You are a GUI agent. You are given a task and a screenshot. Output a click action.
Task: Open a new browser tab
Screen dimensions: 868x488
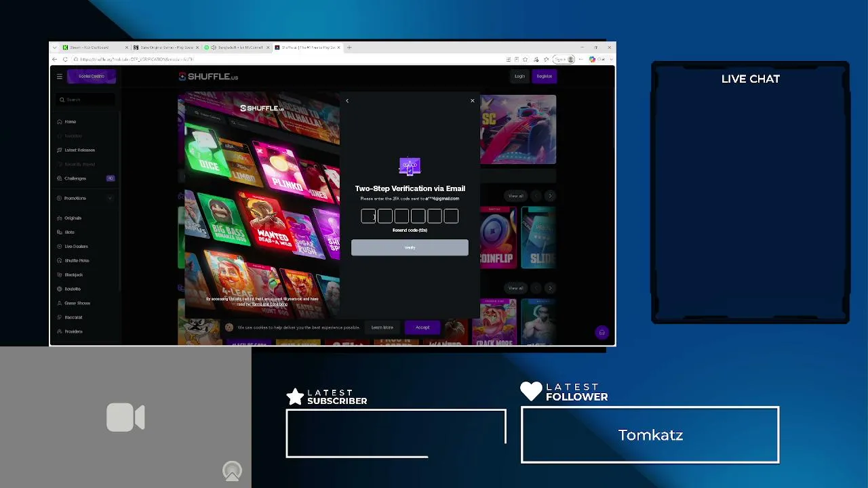pyautogui.click(x=349, y=47)
